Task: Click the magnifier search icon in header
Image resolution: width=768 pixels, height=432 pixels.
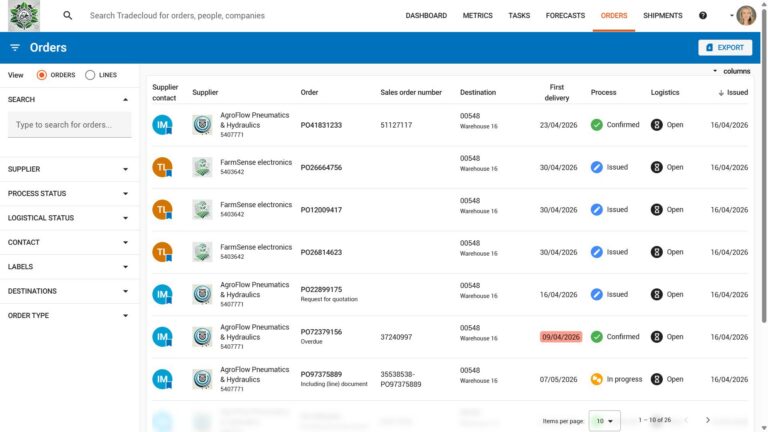Action: 68,16
